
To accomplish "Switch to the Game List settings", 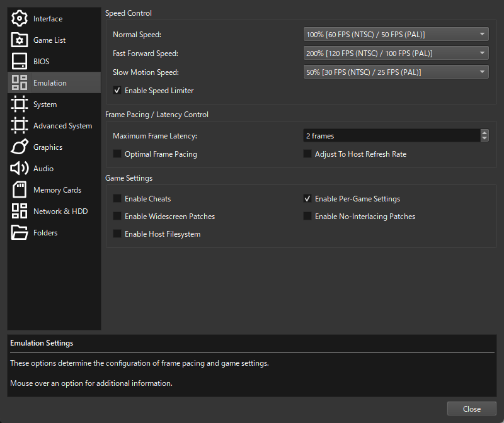I will pos(54,40).
